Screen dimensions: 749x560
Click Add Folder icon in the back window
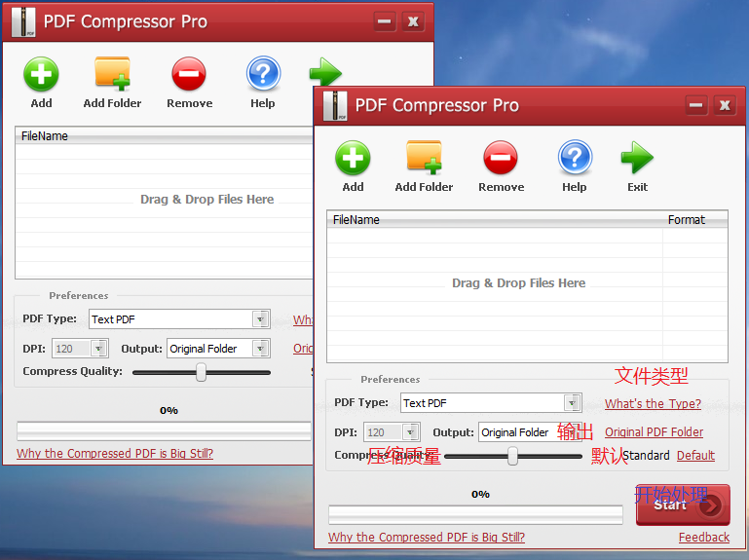pos(112,74)
